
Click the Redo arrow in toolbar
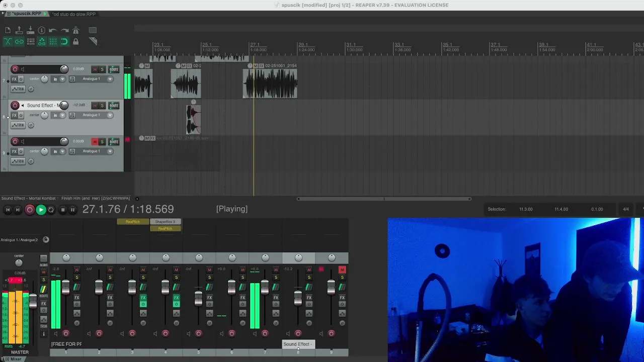[x=64, y=31]
